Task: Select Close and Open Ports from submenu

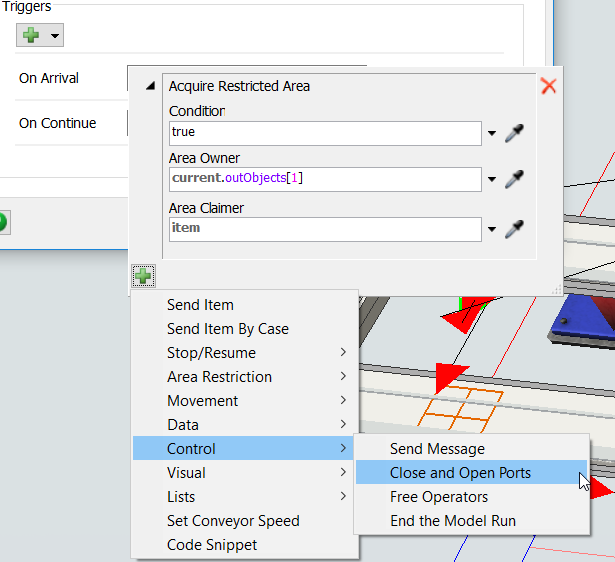Action: (x=460, y=473)
